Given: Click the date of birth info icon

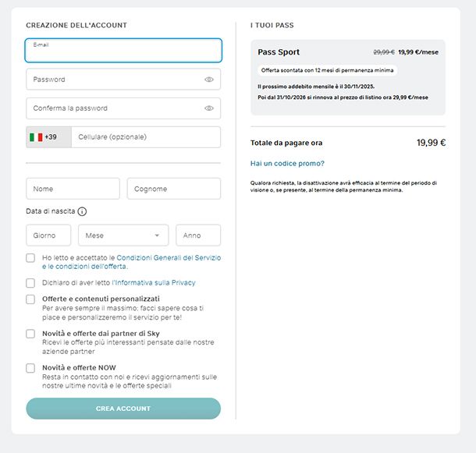Looking at the screenshot, I should (82, 211).
